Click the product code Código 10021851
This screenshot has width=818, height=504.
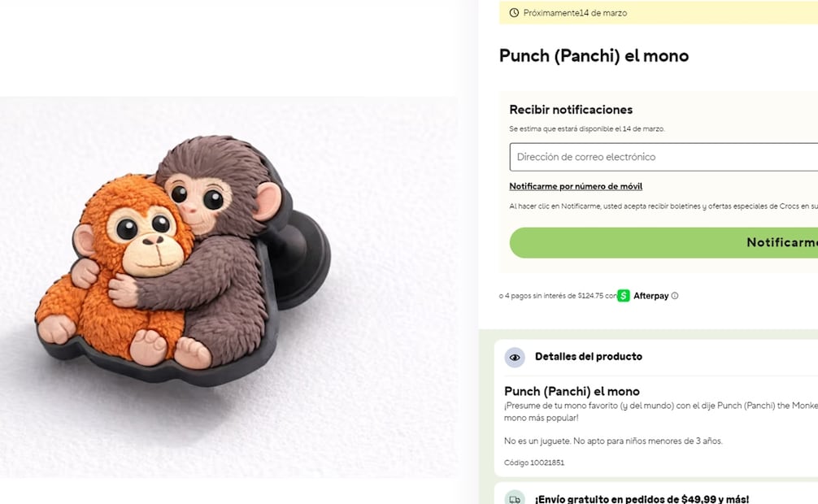(x=534, y=463)
